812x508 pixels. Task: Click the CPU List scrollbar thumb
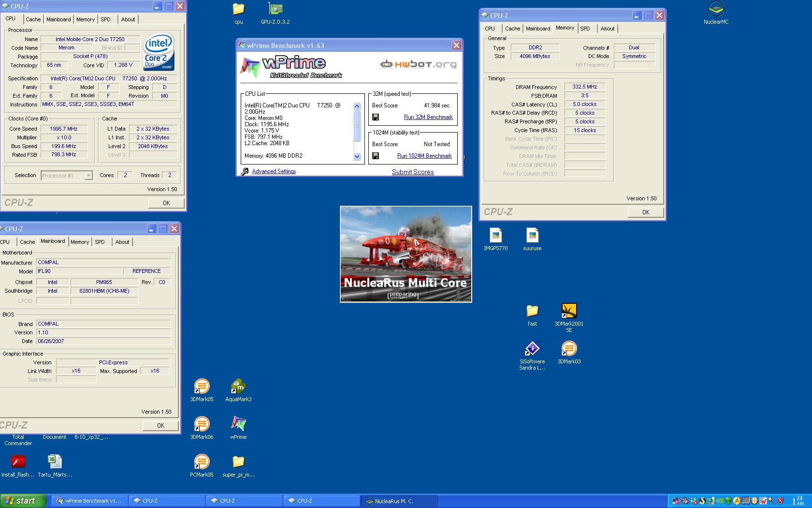pos(357,126)
